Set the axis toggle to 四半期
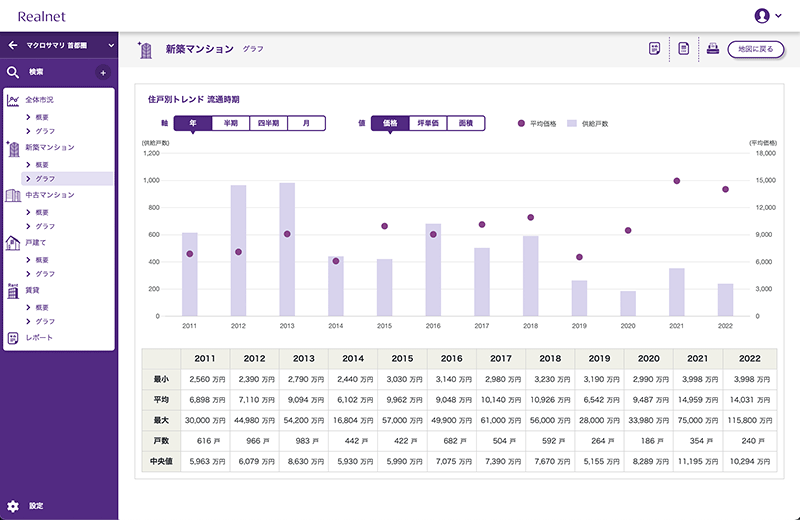This screenshot has height=520, width=800. [268, 123]
